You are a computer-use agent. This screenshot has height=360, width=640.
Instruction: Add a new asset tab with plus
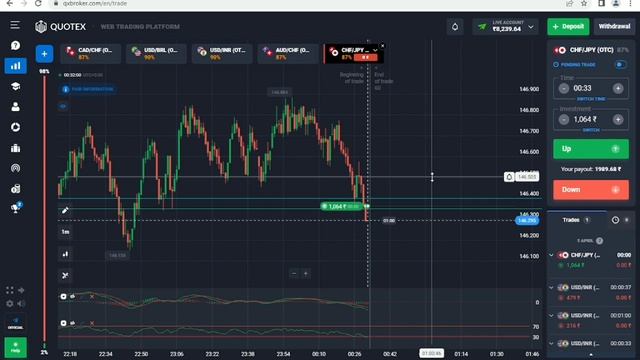(x=44, y=54)
